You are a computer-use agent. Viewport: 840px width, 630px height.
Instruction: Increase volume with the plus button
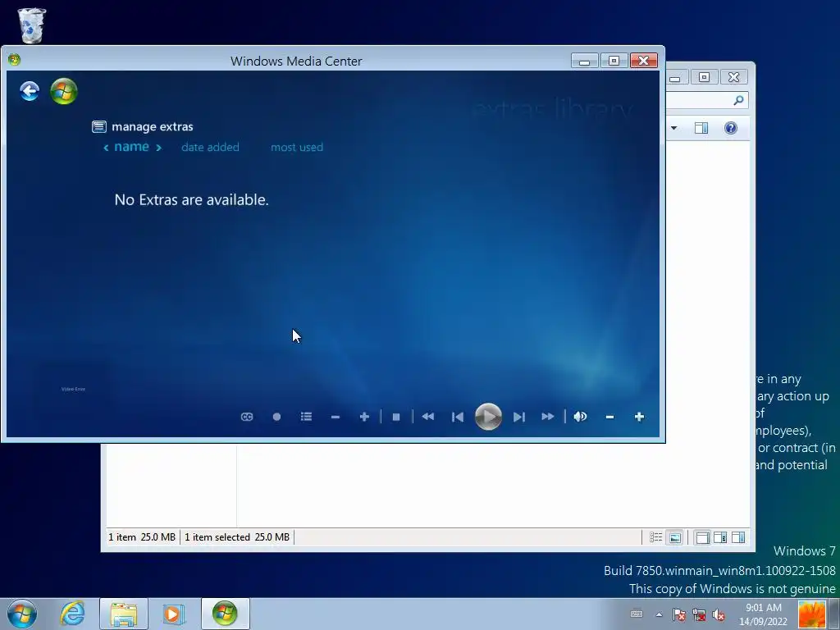(639, 417)
